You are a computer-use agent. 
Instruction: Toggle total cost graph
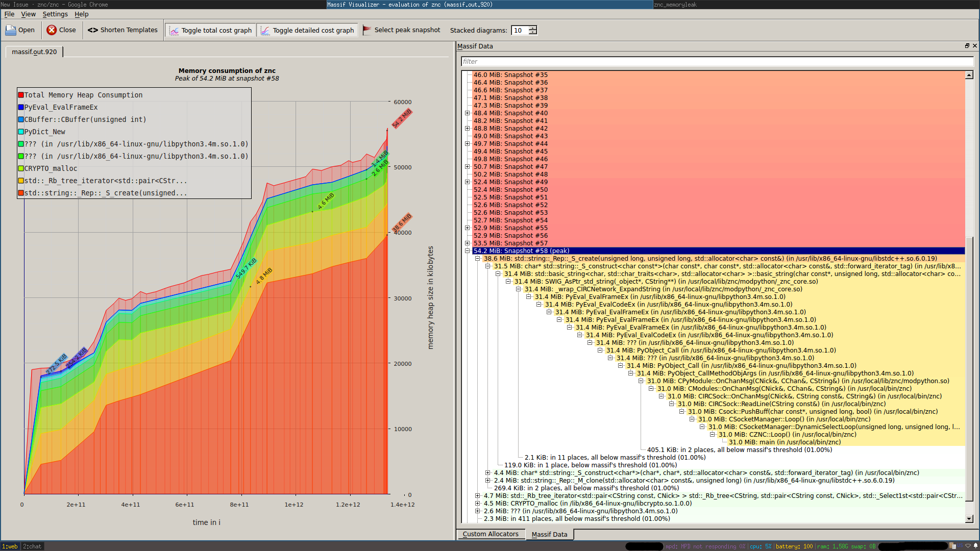pyautogui.click(x=210, y=31)
